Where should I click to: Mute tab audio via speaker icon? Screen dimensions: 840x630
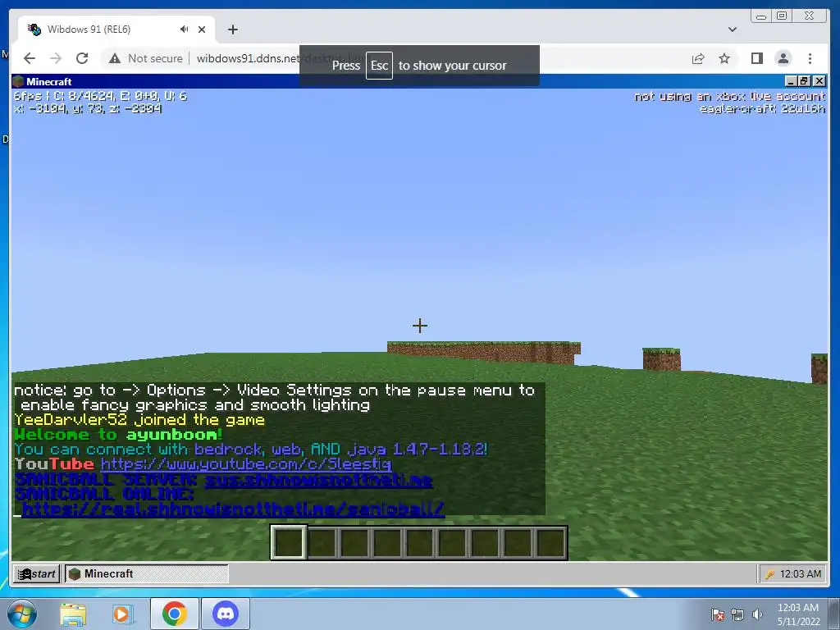tap(185, 29)
